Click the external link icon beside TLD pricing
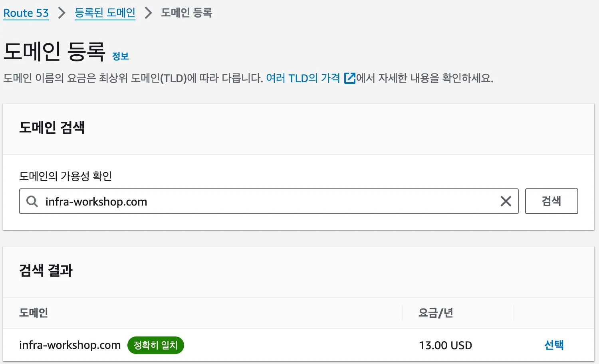The image size is (599, 364). 349,78
